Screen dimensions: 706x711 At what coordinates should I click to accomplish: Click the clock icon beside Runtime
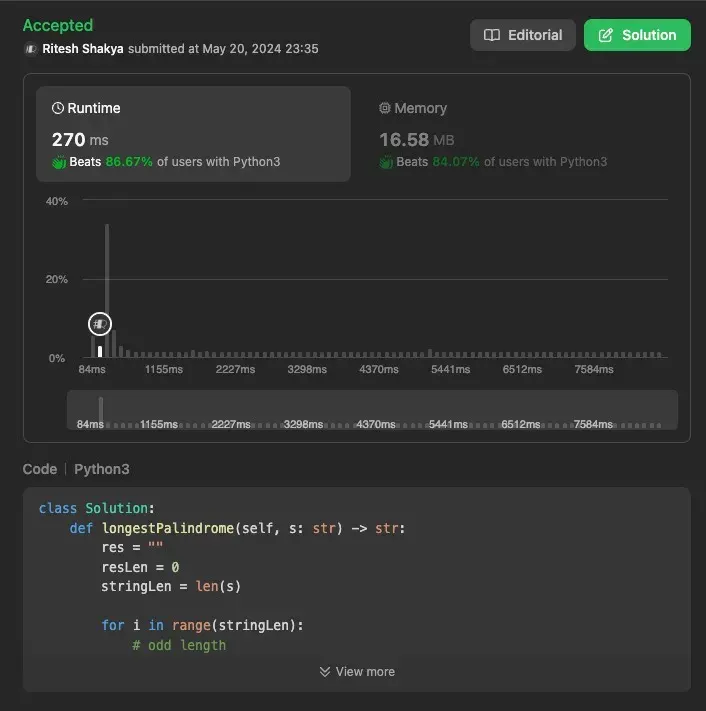click(58, 108)
